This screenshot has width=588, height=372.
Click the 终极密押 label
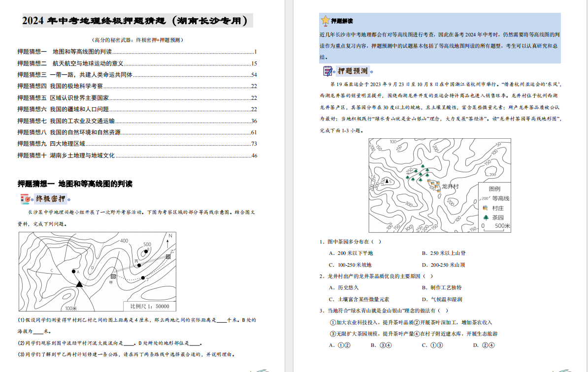51,199
